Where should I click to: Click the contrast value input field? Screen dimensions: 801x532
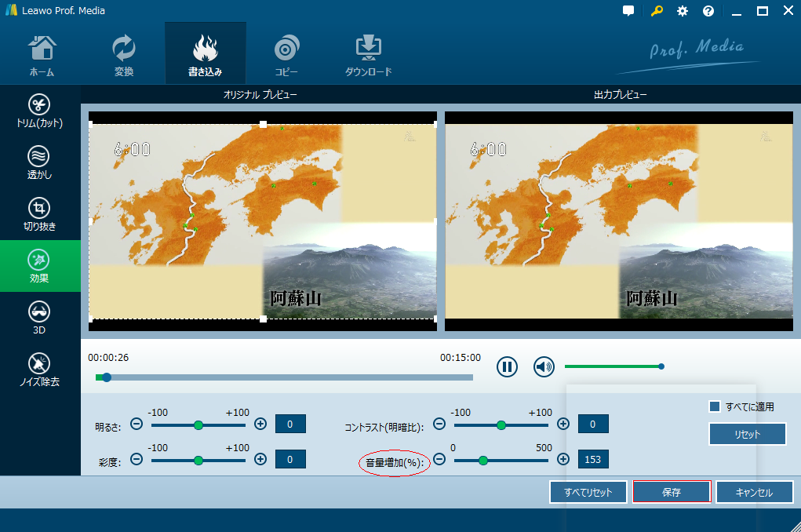tap(593, 425)
